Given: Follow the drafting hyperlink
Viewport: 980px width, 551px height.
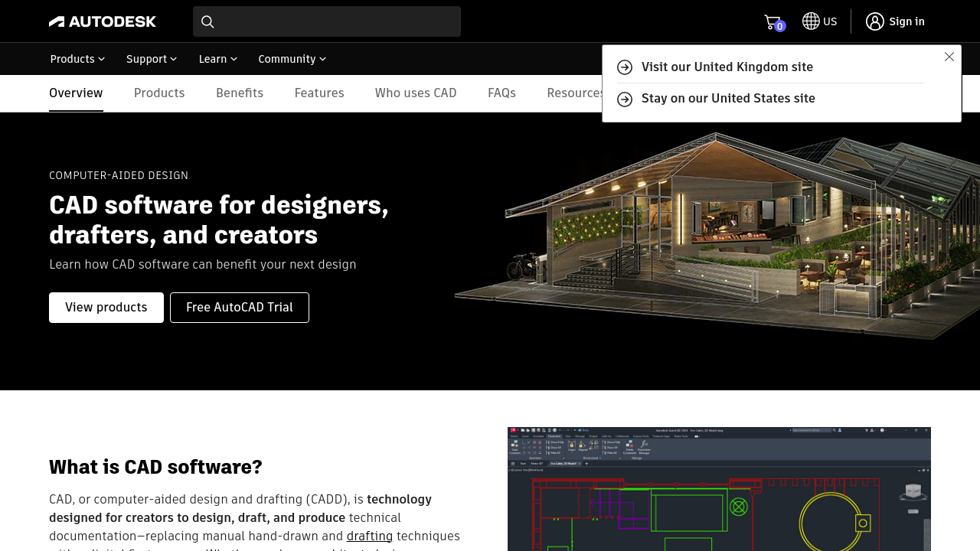Looking at the screenshot, I should pos(370,536).
